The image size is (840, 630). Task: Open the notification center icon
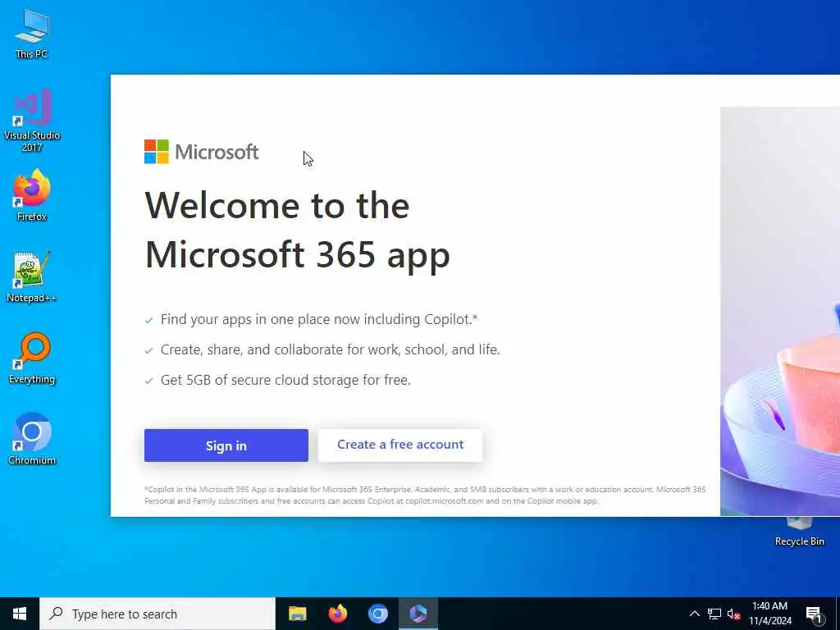click(814, 614)
